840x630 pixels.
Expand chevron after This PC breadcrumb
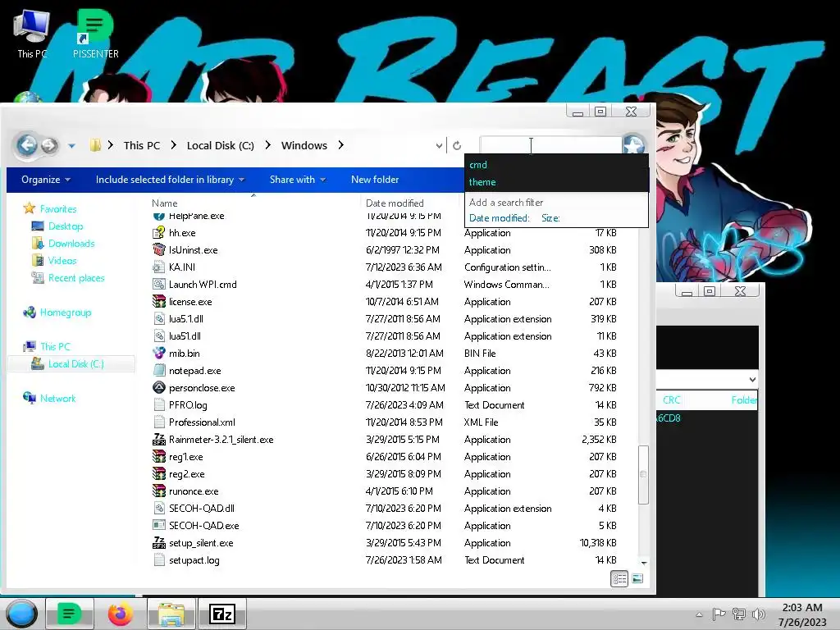(x=174, y=145)
